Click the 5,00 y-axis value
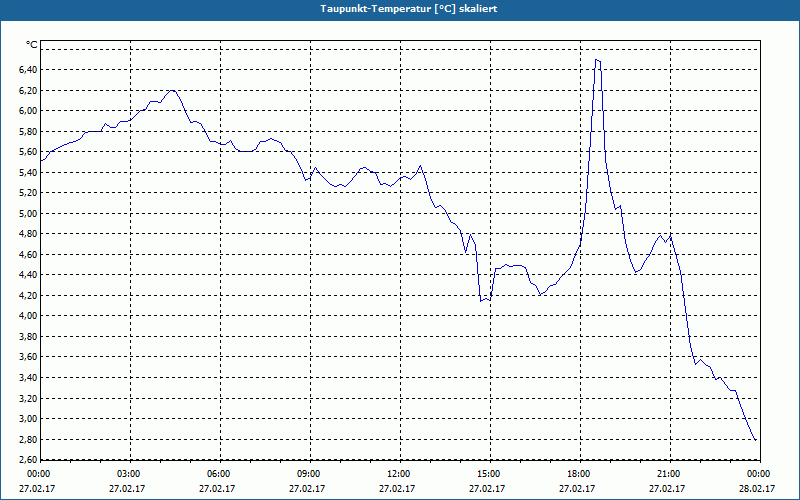 [x=28, y=213]
